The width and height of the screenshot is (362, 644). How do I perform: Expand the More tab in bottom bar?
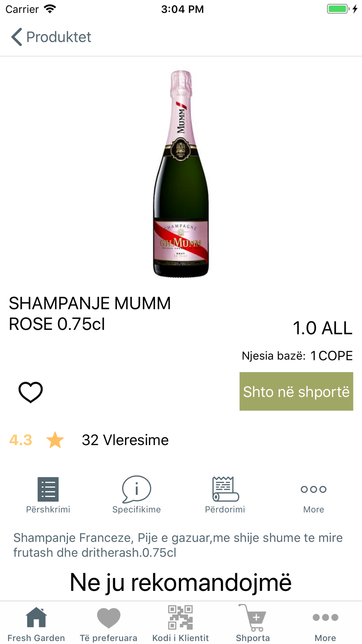point(325,623)
